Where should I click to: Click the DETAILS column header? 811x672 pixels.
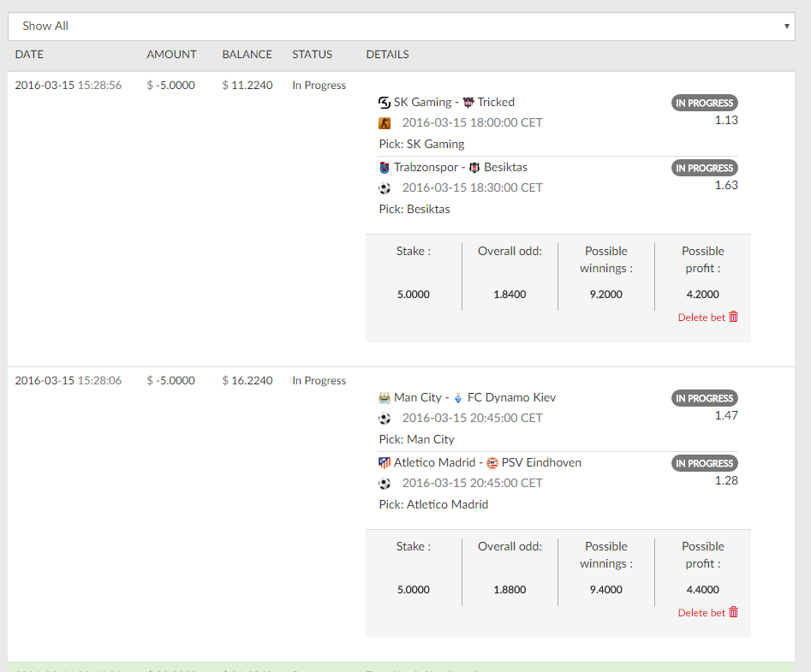click(387, 54)
